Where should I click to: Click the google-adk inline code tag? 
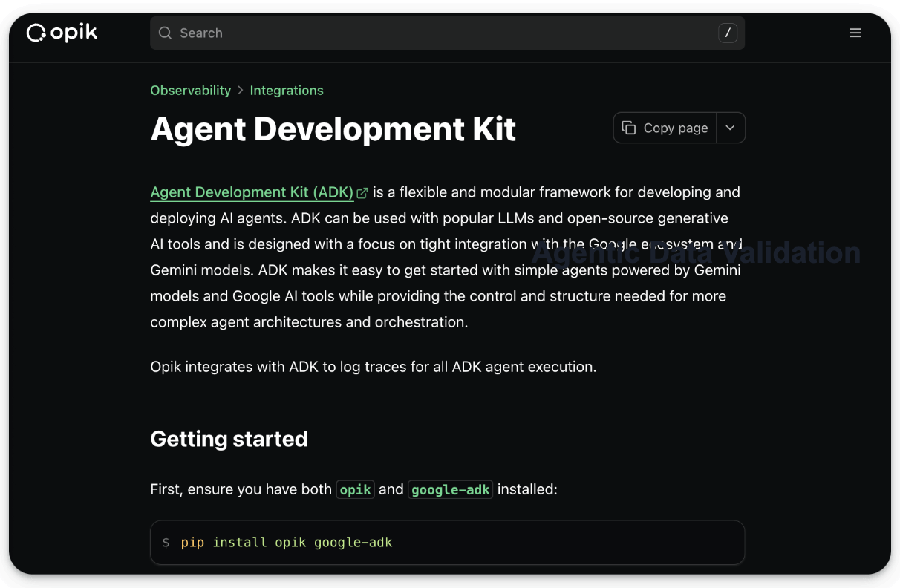(x=451, y=489)
